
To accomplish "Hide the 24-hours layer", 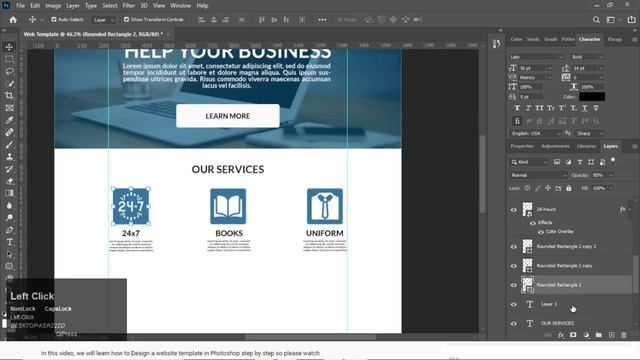I will point(513,210).
